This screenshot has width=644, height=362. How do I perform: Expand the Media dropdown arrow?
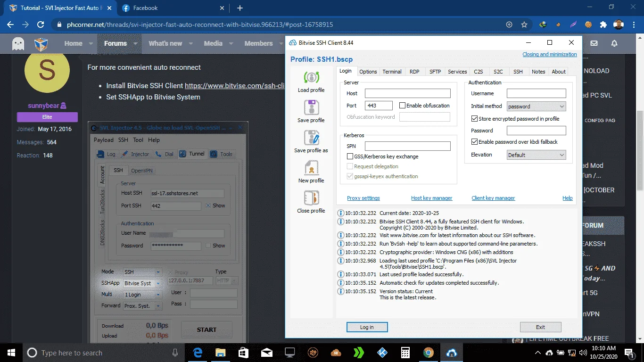231,44
